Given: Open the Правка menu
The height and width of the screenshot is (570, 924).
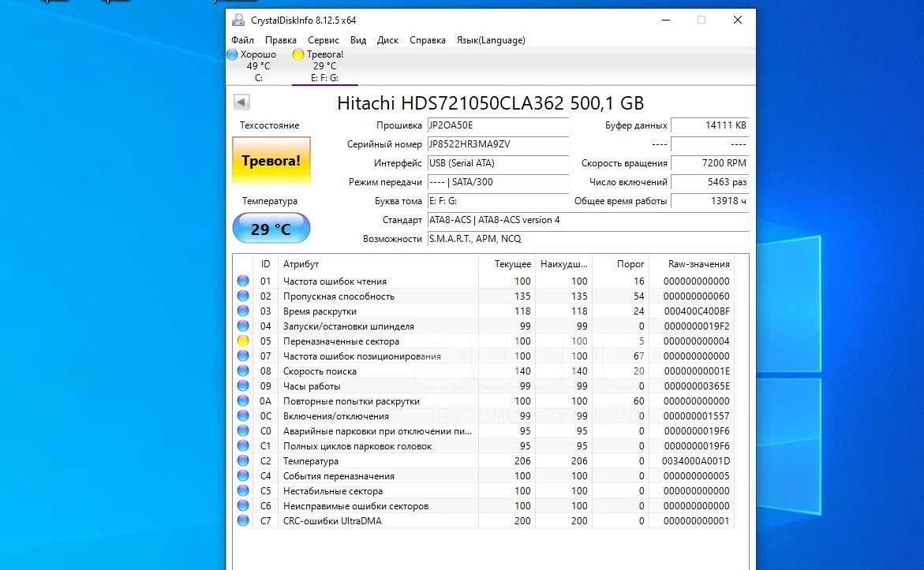Looking at the screenshot, I should point(280,40).
